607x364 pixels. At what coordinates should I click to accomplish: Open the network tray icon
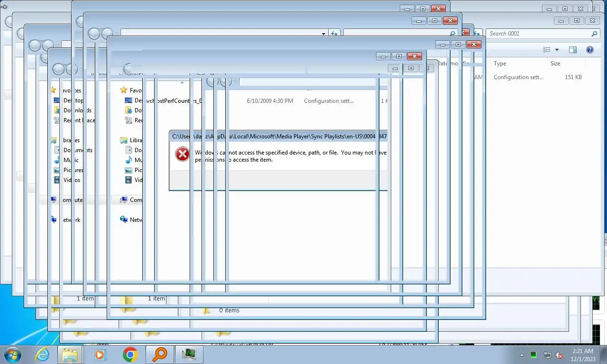tap(547, 355)
